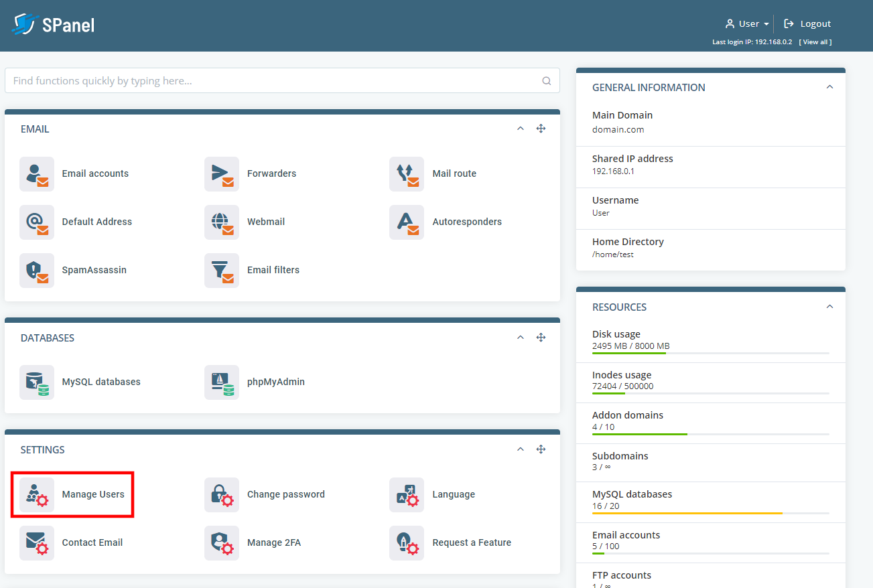The image size is (873, 588).
Task: Click the Manage Users link
Action: [x=92, y=495]
